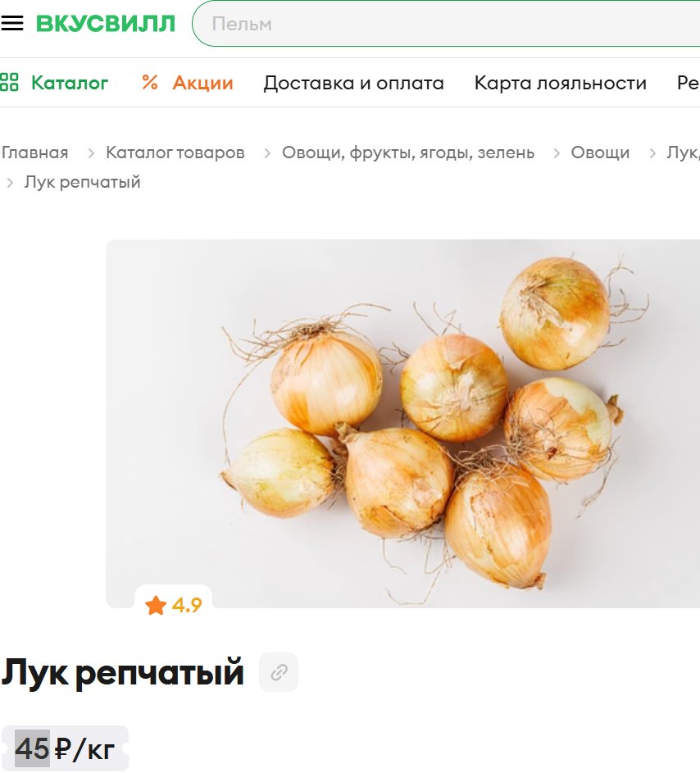Copy product link via chain icon
This screenshot has width=700, height=773.
click(279, 672)
